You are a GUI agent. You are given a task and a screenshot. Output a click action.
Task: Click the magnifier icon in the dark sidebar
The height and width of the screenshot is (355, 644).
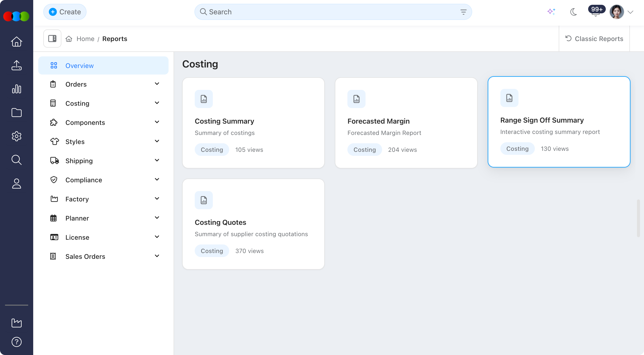17,160
